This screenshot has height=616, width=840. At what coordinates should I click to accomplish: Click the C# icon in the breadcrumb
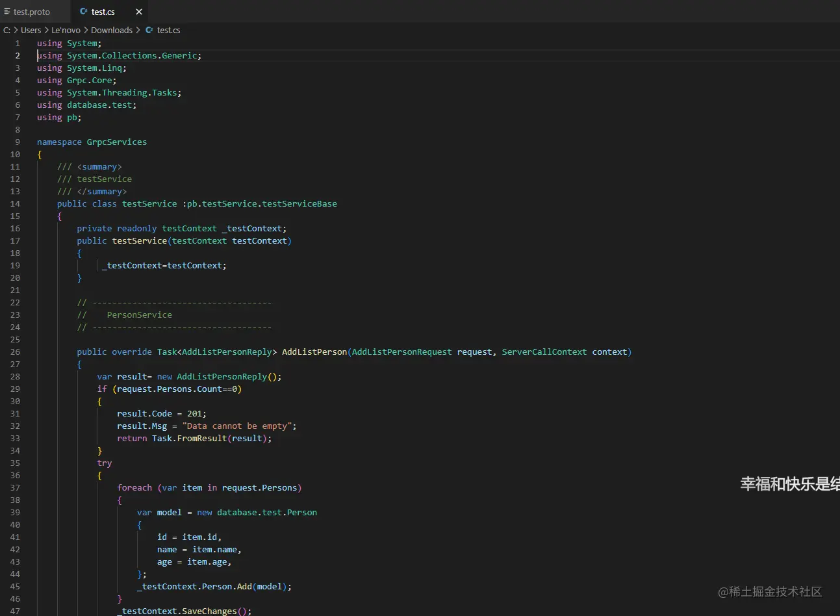(149, 30)
